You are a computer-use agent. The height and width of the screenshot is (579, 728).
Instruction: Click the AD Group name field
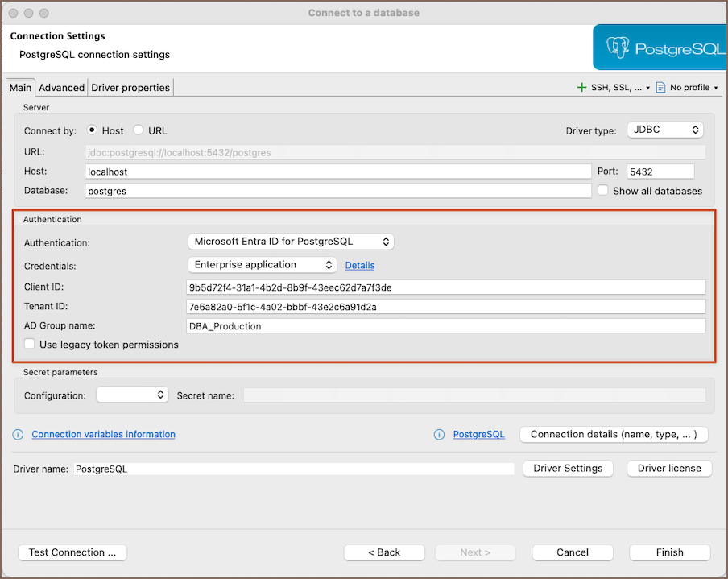click(x=445, y=326)
